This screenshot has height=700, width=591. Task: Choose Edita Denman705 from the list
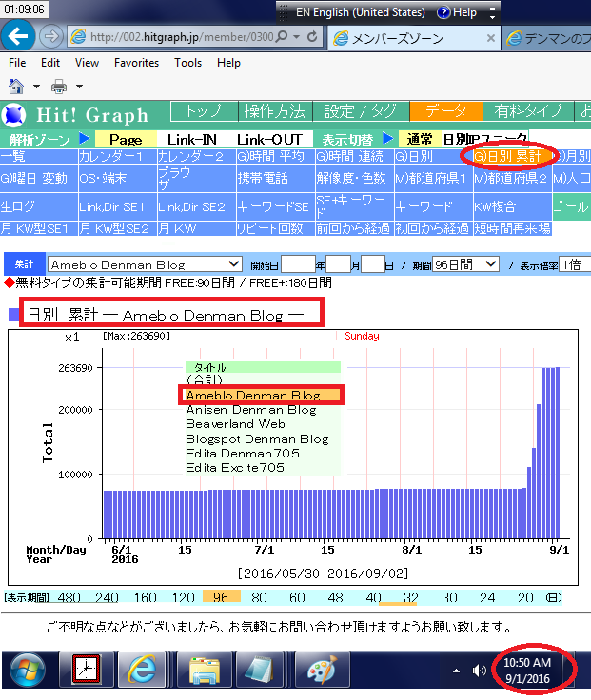(x=243, y=453)
